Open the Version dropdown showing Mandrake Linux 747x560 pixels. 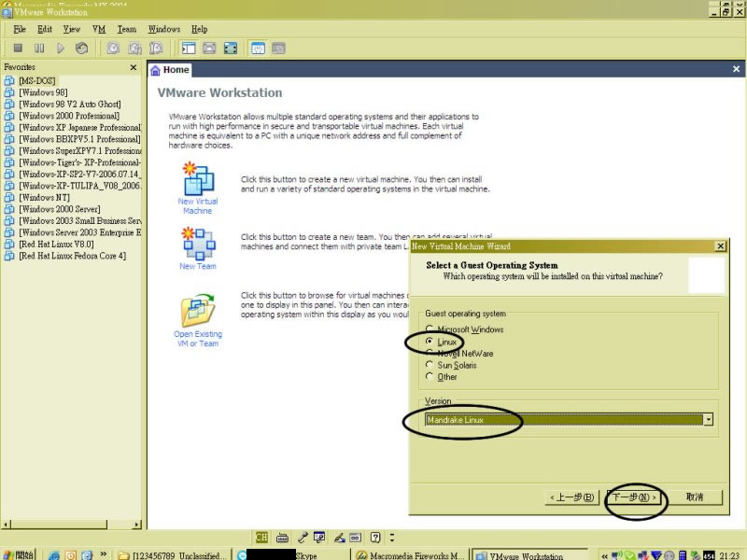(569, 419)
